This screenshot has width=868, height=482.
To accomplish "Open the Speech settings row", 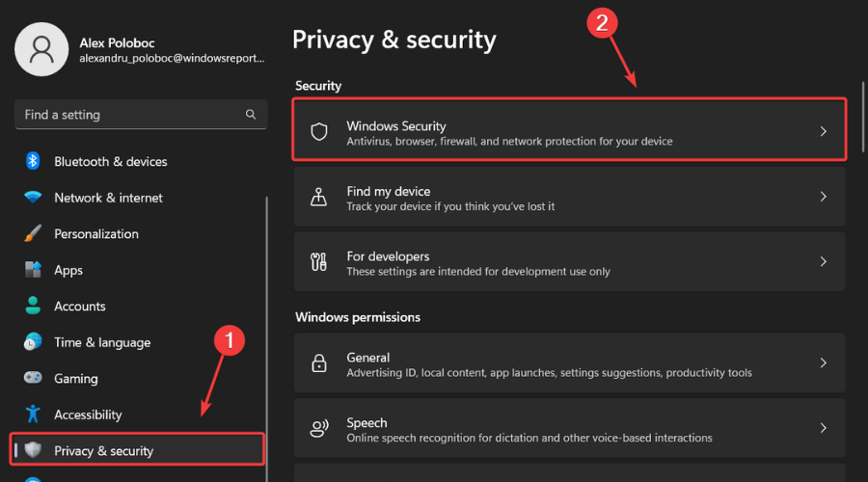I will (569, 428).
